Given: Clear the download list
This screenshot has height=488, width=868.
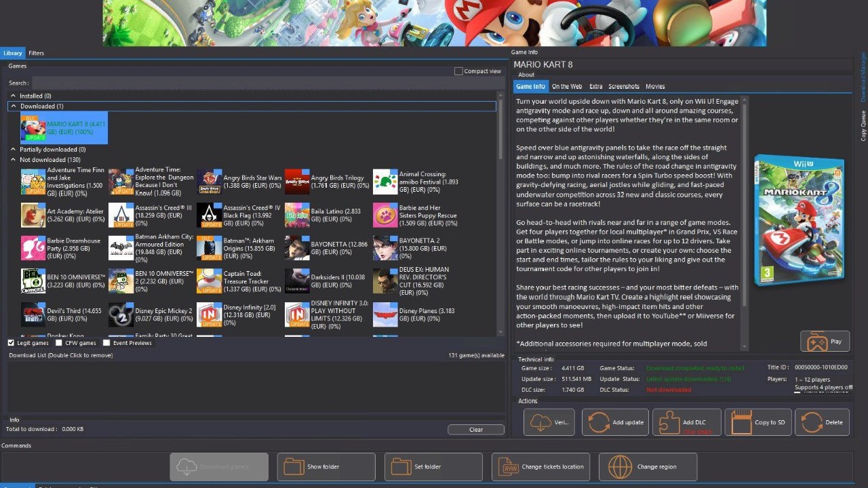Looking at the screenshot, I should pyautogui.click(x=476, y=430).
